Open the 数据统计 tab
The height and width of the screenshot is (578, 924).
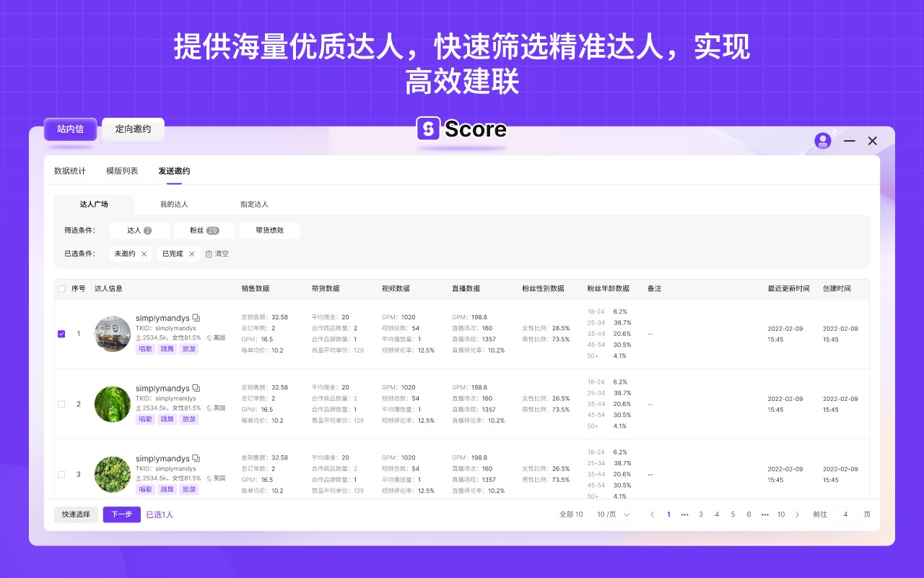click(70, 171)
